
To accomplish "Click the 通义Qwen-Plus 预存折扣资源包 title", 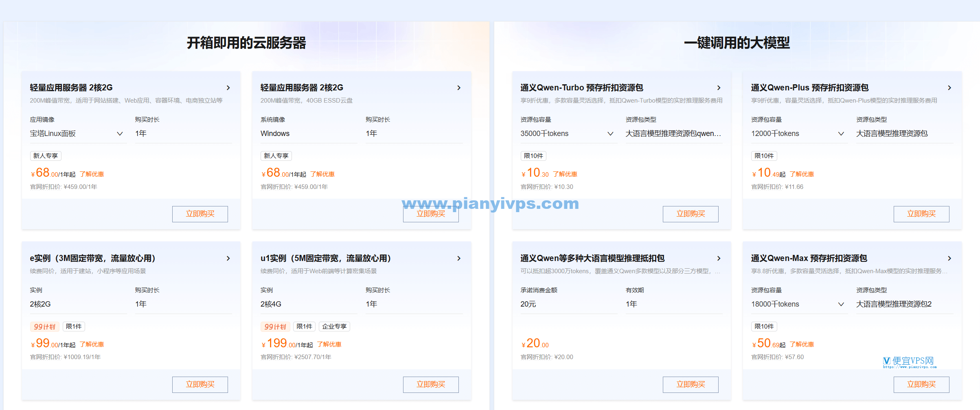I will (810, 88).
